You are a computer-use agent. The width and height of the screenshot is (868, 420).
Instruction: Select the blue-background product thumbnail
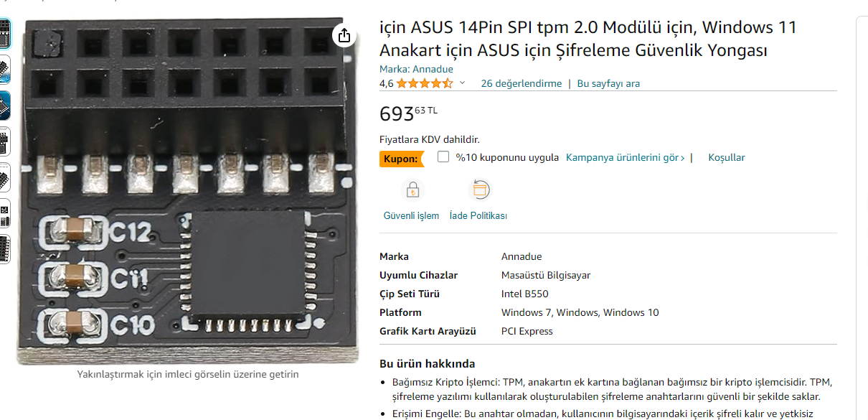point(4,105)
